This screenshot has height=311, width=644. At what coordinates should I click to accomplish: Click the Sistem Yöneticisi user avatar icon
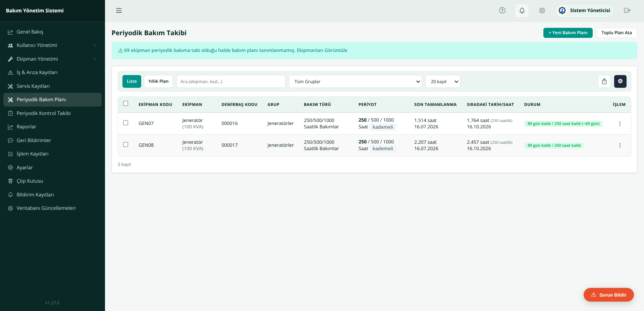point(562,10)
